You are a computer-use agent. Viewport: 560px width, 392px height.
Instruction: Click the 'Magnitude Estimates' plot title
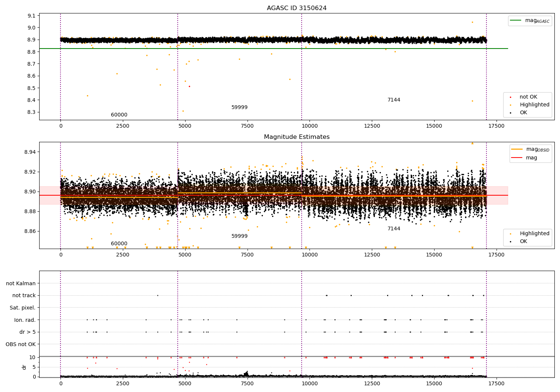[x=297, y=137]
